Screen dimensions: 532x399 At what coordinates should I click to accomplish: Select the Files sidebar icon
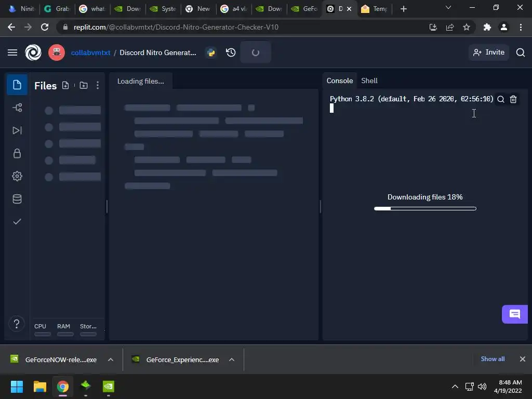(17, 85)
